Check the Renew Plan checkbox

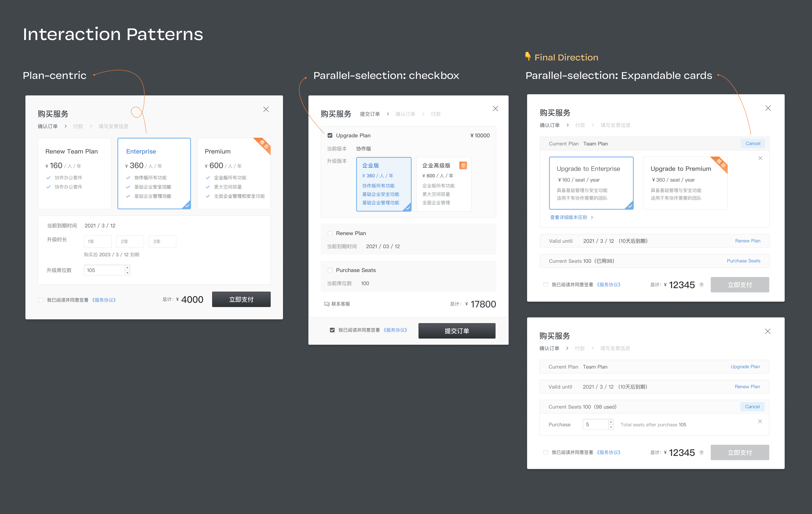tap(330, 233)
